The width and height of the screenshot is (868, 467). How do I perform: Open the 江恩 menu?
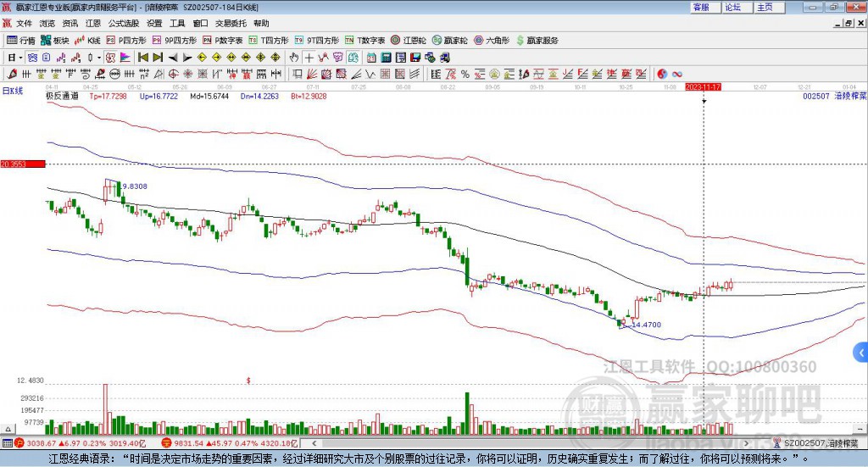click(93, 23)
